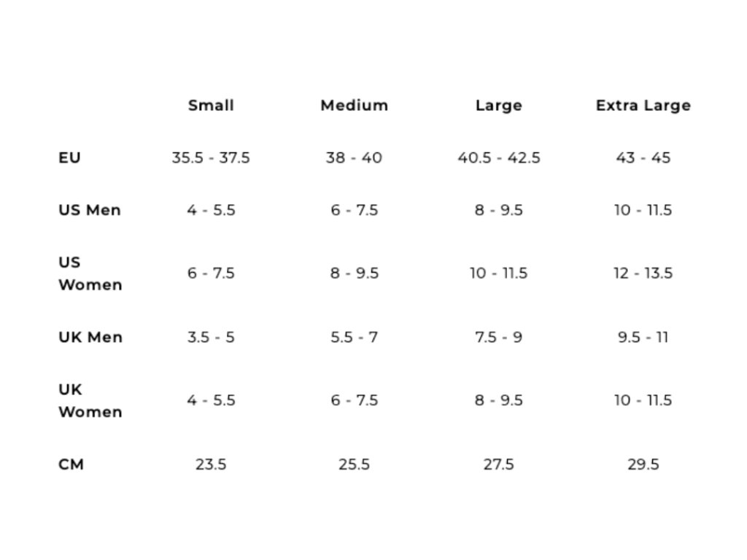
Task: Click the EU row label
Action: coord(69,157)
